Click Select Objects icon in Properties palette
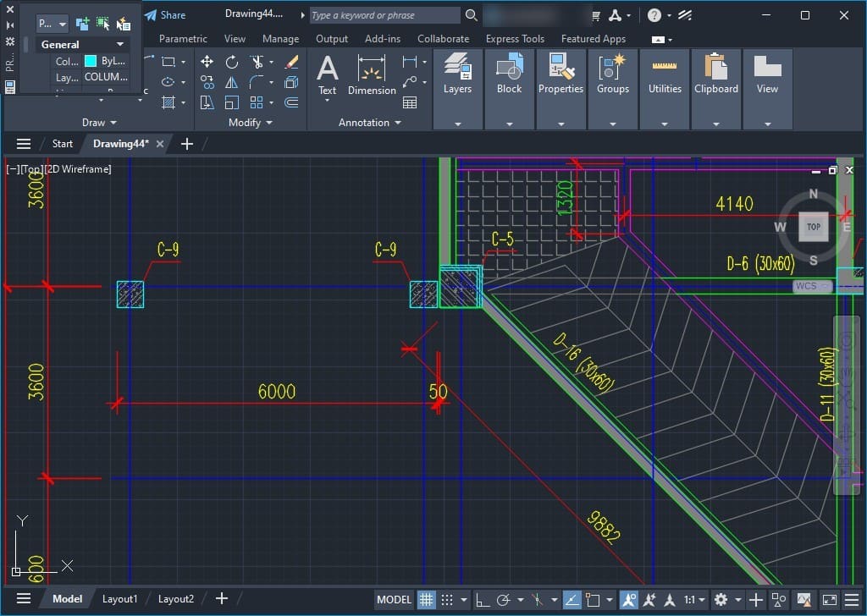Image resolution: width=867 pixels, height=616 pixels. click(x=102, y=23)
